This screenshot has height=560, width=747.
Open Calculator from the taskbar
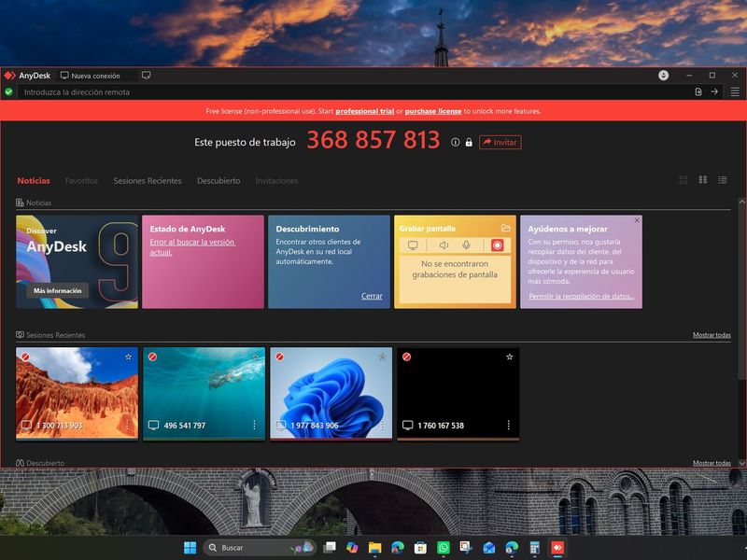(x=534, y=548)
